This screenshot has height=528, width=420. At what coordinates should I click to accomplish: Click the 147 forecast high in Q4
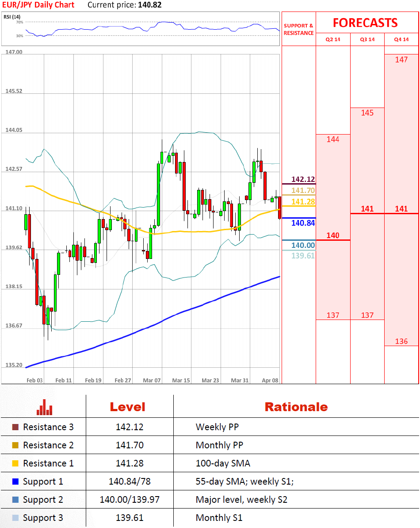pyautogui.click(x=401, y=60)
